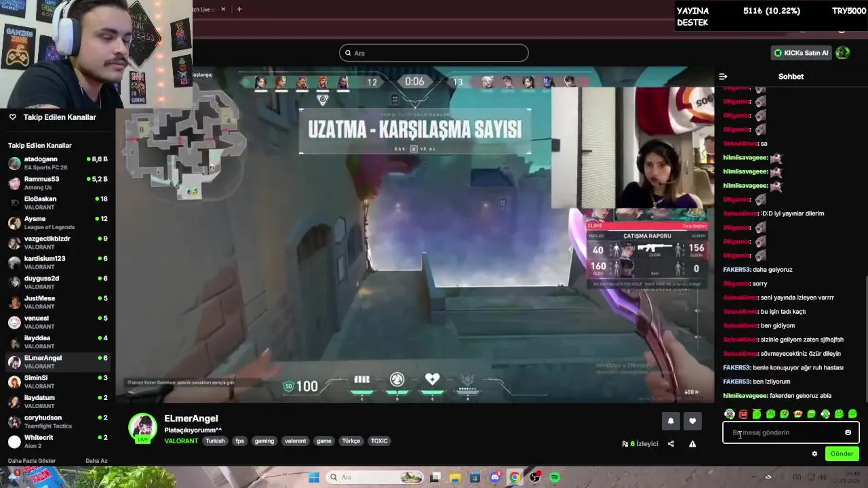The image size is (868, 488).
Task: Expand channel list with Daha Fazla Göster
Action: coord(32,461)
